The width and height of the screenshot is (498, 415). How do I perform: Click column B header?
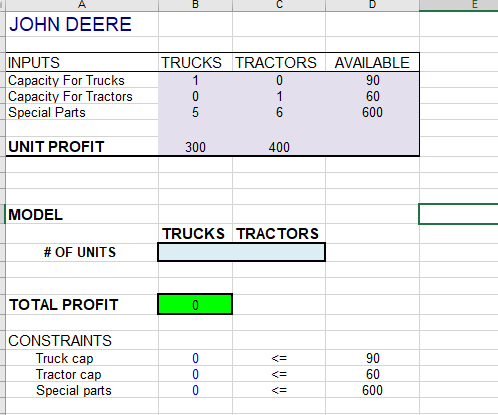[x=195, y=5]
